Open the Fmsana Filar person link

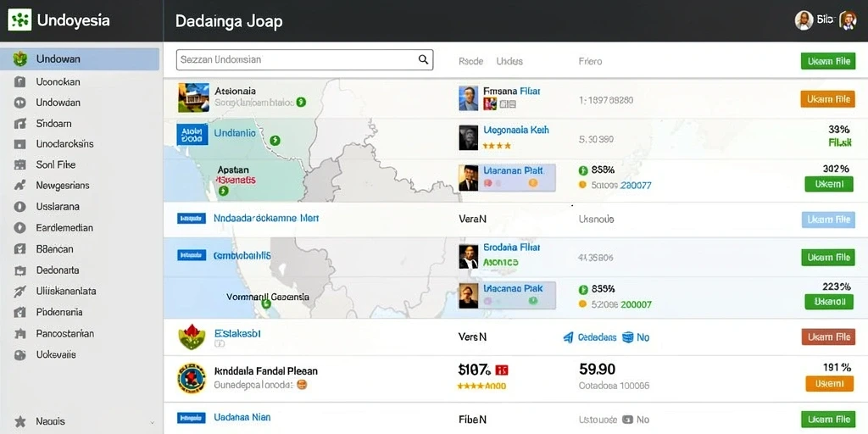tap(511, 91)
